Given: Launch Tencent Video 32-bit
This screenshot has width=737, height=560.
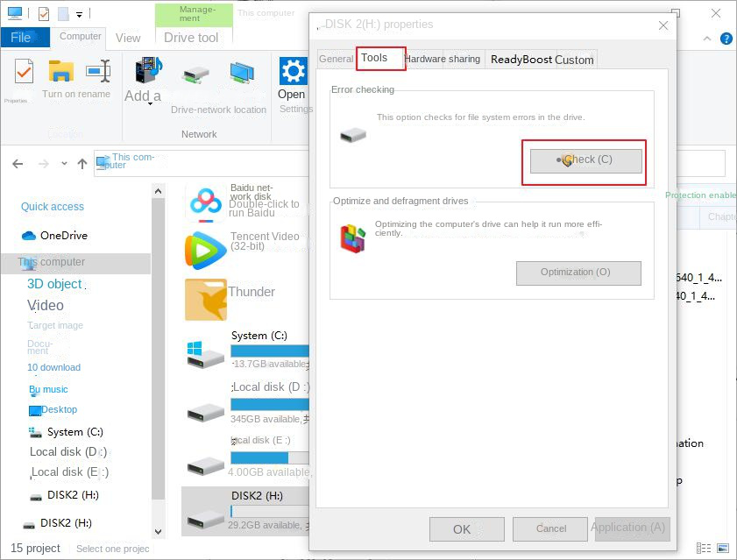Looking at the screenshot, I should click(204, 251).
